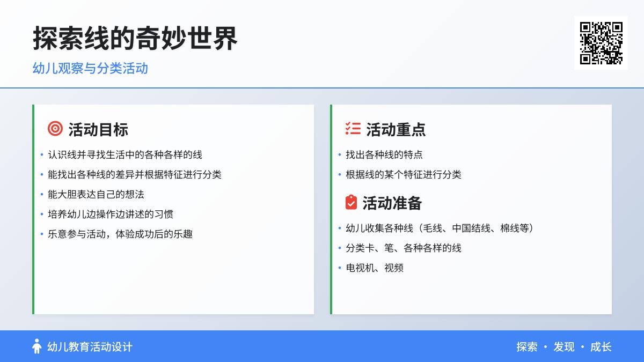The image size is (644, 362).
Task: Click the bullet 找出各种线的特点
Action: pos(384,155)
